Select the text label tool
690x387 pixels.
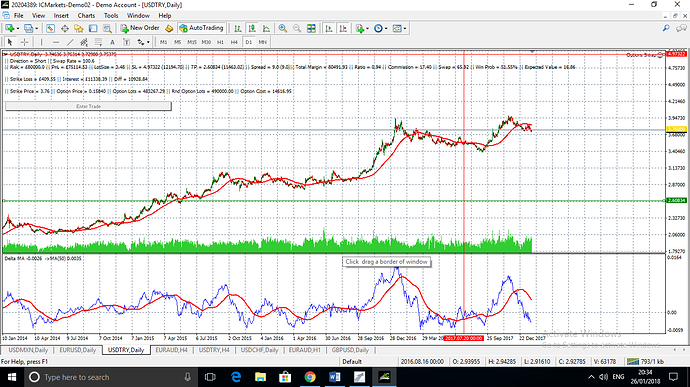click(x=126, y=42)
